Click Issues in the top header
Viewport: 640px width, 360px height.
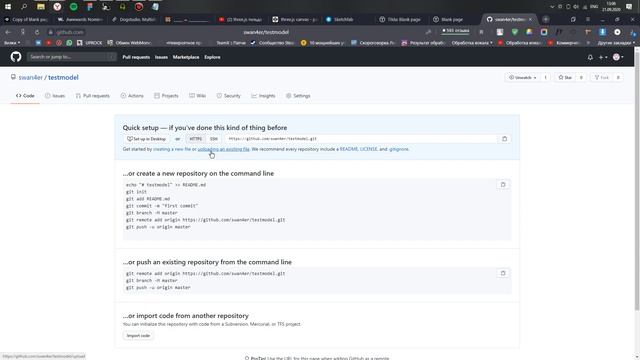point(161,57)
